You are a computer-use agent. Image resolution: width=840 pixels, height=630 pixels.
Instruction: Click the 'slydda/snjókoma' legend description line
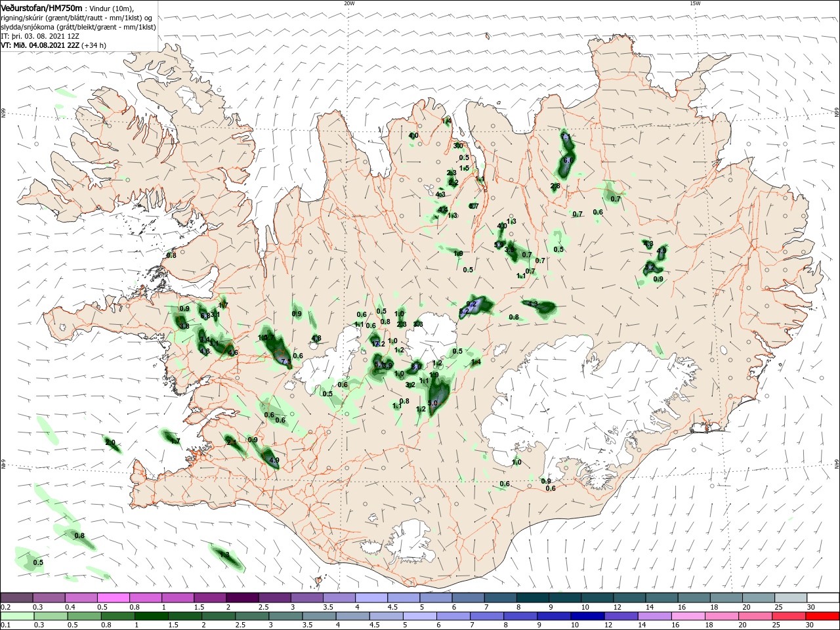[x=79, y=27]
